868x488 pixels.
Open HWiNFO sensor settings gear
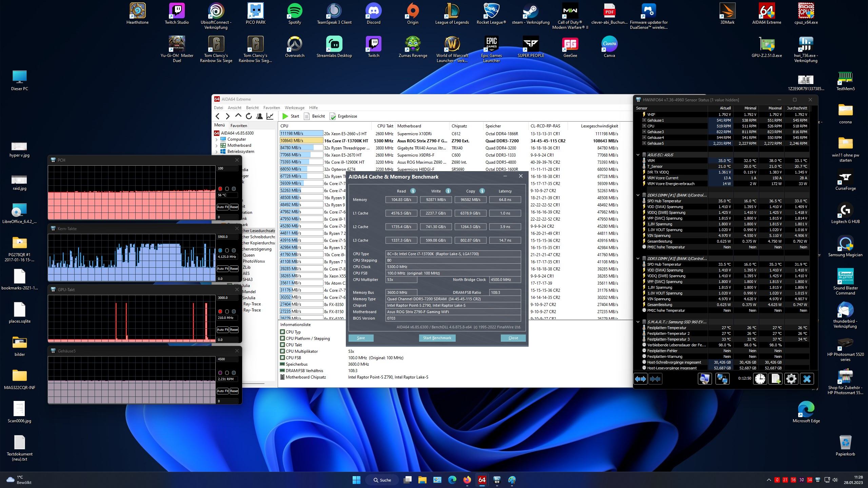[x=791, y=379]
